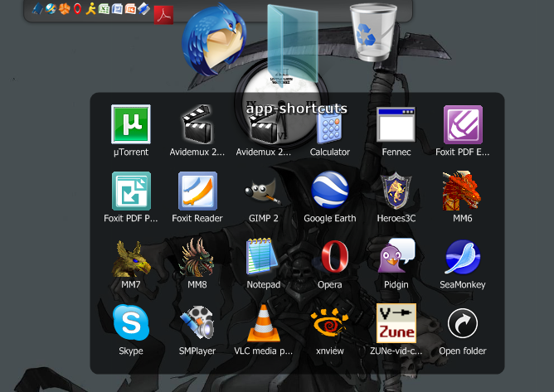The image size is (554, 392).
Task: Launch Calculator from app-shortcuts
Action: tap(329, 127)
